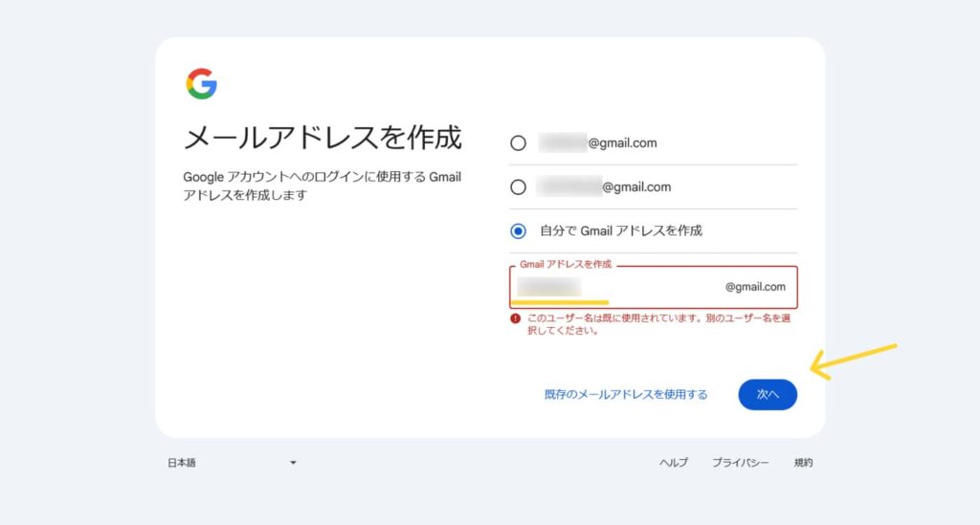This screenshot has width=980, height=525.
Task: Open the 規約 footer link
Action: click(x=803, y=463)
